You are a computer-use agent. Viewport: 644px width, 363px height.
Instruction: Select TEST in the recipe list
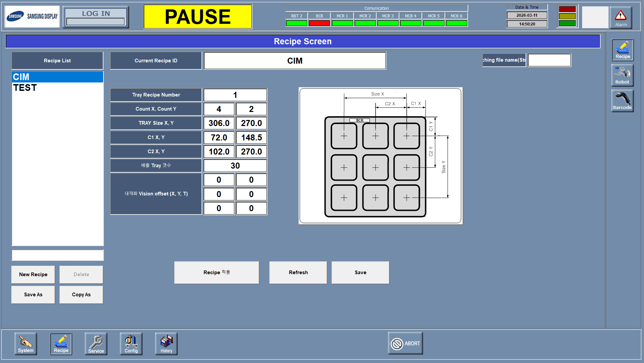coord(25,88)
